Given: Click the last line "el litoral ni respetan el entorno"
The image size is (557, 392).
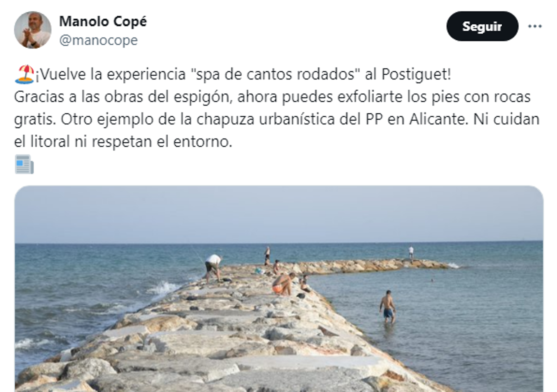Looking at the screenshot, I should [123, 142].
